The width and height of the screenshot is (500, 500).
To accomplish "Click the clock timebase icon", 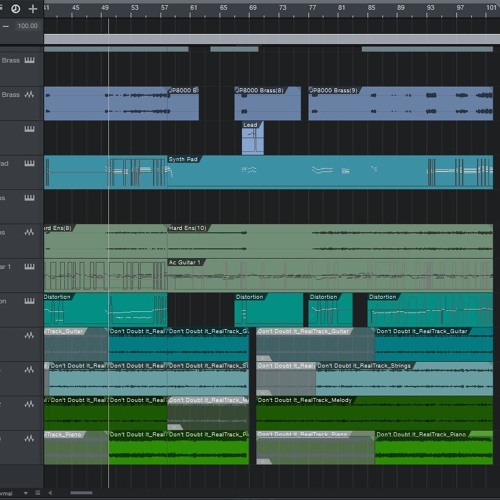I will (15, 9).
